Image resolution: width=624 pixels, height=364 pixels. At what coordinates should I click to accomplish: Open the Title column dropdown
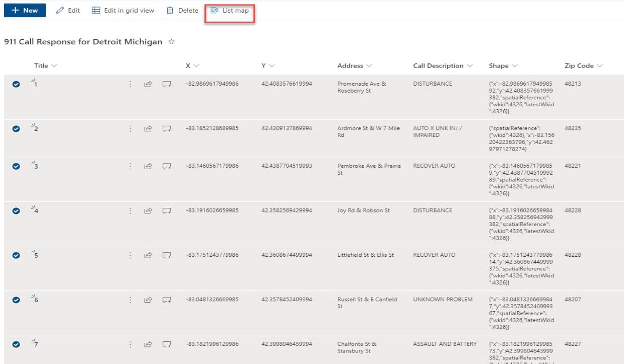[x=46, y=65]
